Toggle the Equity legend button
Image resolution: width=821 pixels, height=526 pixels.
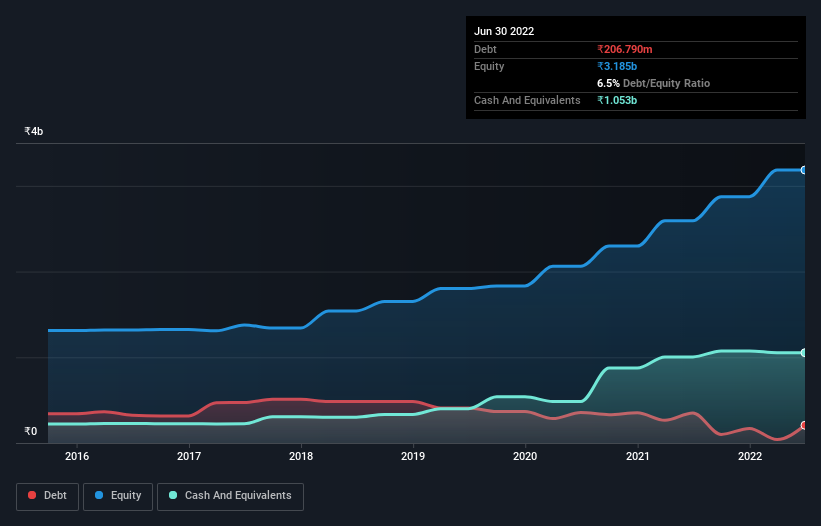tap(118, 496)
